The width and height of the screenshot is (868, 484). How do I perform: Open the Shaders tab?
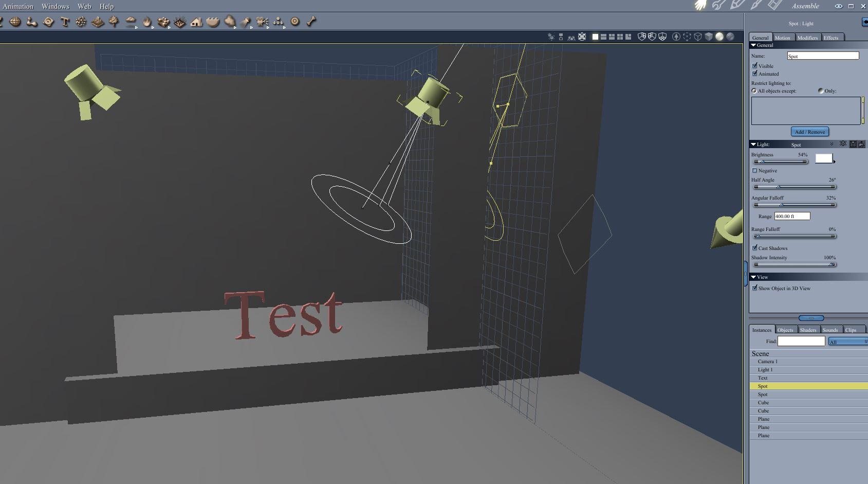(808, 330)
